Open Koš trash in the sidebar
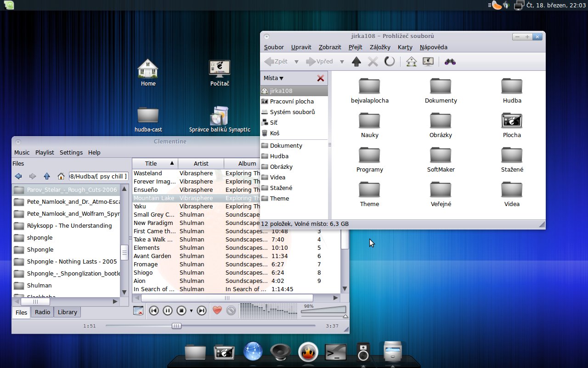Image resolution: width=588 pixels, height=368 pixels. click(x=294, y=133)
